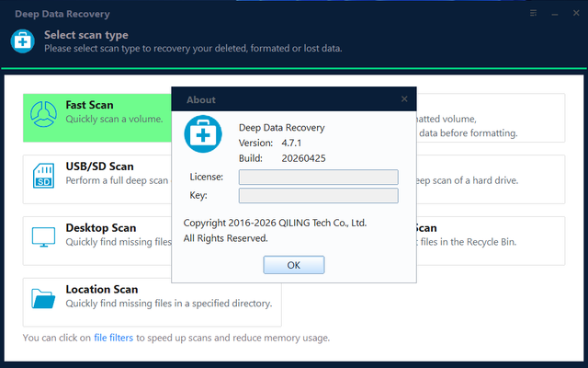This screenshot has width=588, height=368.
Task: Open the file filters link
Action: pyautogui.click(x=113, y=338)
